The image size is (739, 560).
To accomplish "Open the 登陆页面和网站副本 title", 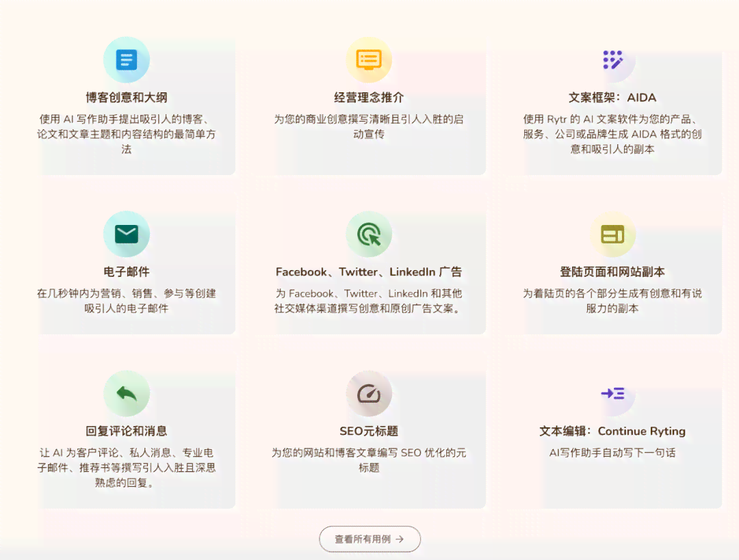I will coord(612,271).
